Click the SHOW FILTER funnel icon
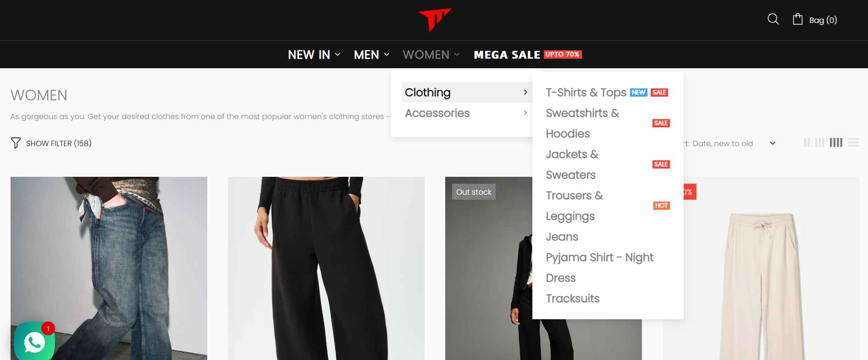The image size is (868, 360). pos(16,143)
